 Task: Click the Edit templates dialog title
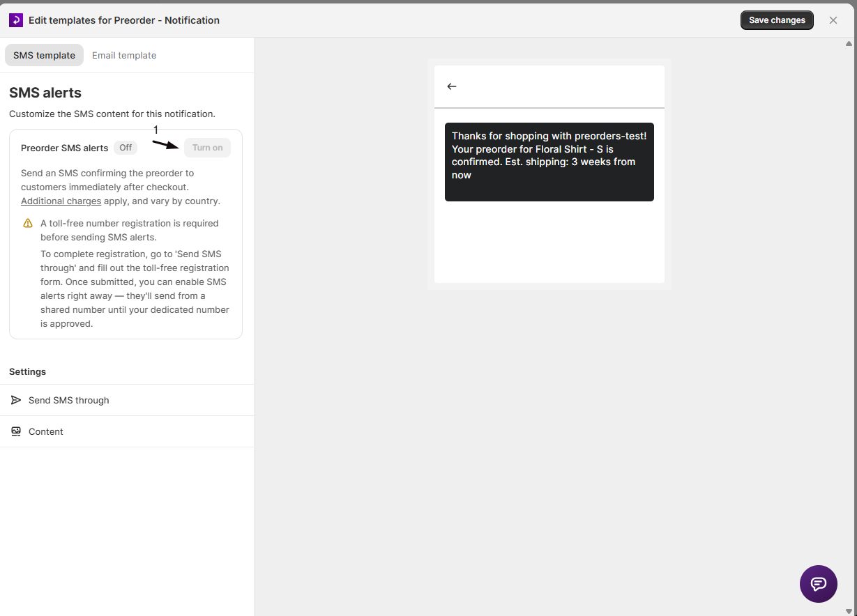pyautogui.click(x=124, y=20)
